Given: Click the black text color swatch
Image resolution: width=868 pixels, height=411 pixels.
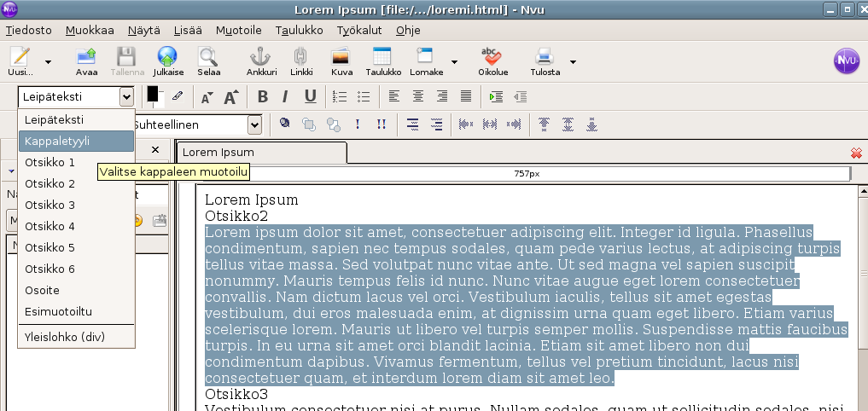Looking at the screenshot, I should (x=153, y=94).
